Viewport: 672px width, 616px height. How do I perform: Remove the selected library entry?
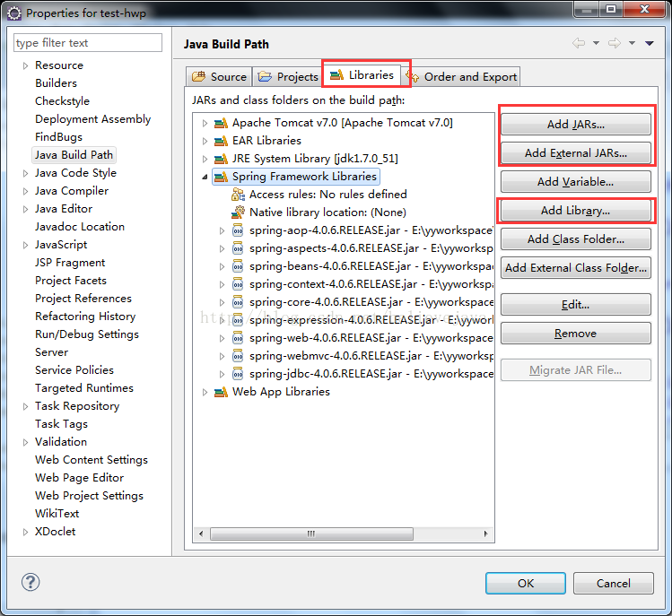[576, 334]
